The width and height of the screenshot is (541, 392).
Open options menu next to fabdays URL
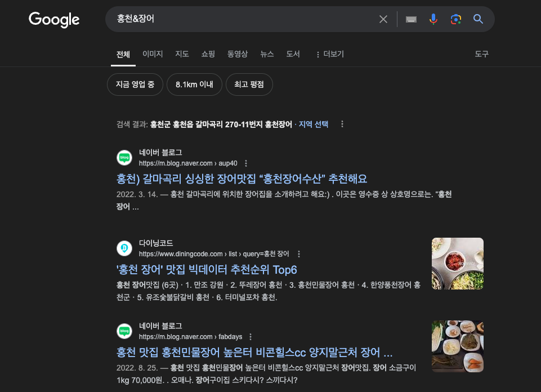pyautogui.click(x=251, y=337)
